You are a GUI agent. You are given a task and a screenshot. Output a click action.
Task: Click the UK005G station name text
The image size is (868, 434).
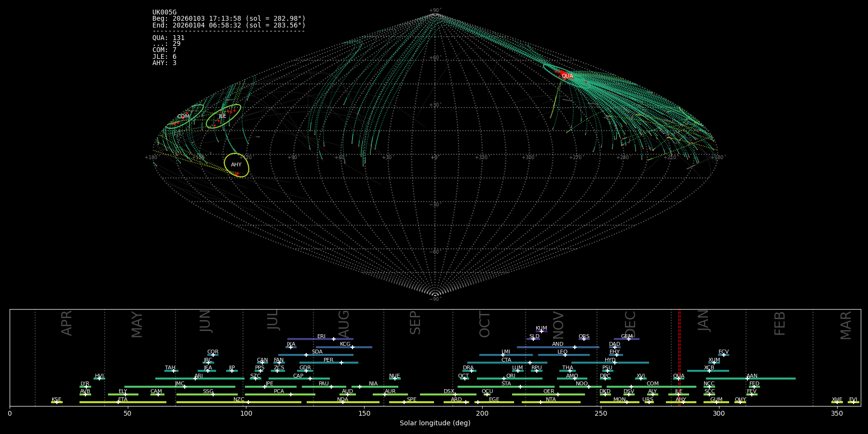(x=164, y=13)
